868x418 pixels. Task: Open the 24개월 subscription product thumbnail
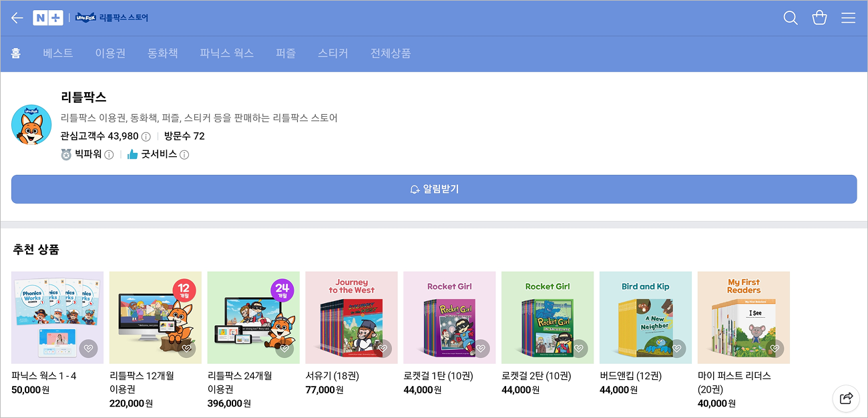[254, 318]
